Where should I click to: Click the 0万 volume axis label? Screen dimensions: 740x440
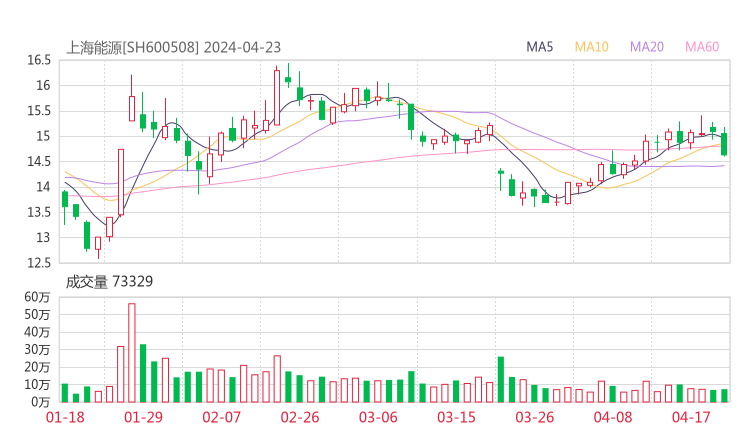[41, 402]
